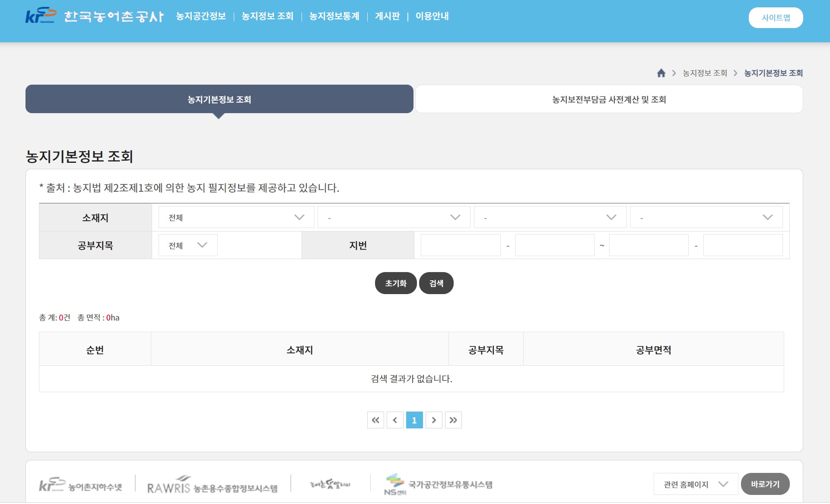Expand the first 소재지 dropdown showing 전체
Image resolution: width=830 pixels, height=504 pixels.
pos(236,217)
